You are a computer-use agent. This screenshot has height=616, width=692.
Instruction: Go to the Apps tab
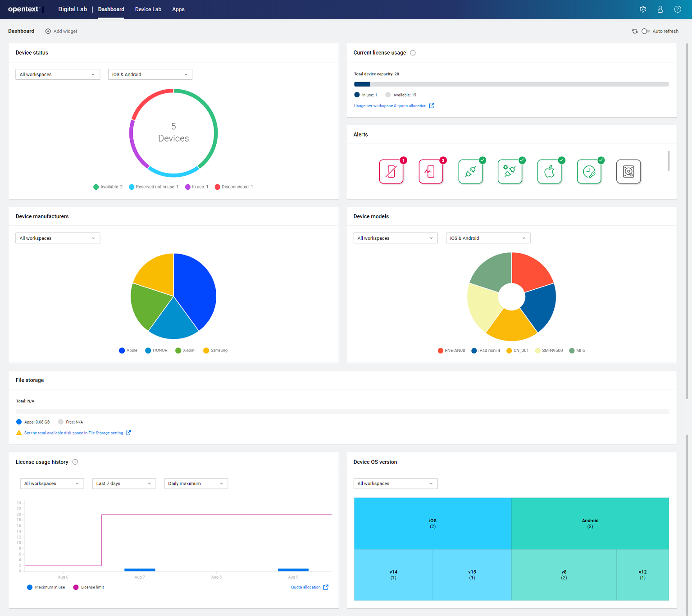click(178, 9)
